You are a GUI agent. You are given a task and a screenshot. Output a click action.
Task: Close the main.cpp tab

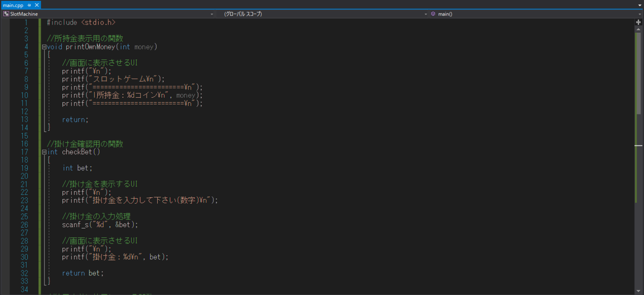[37, 5]
